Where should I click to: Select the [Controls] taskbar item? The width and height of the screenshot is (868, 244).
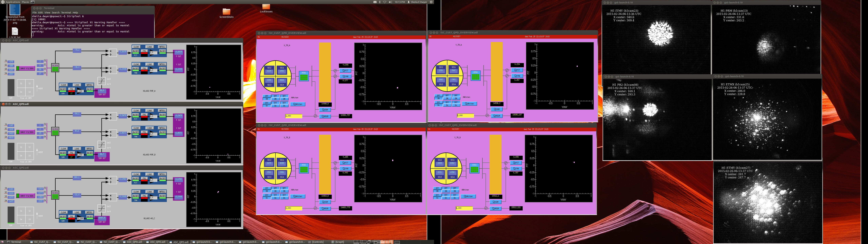tap(318, 242)
